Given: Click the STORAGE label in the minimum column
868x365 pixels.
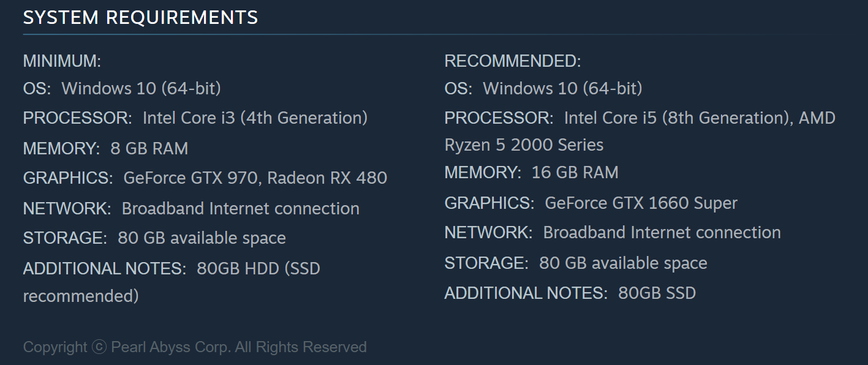Looking at the screenshot, I should pyautogui.click(x=65, y=238).
